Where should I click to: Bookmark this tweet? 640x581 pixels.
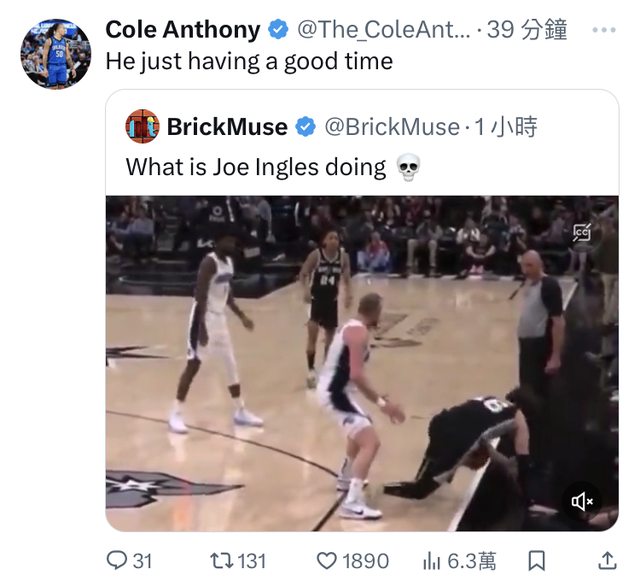tap(537, 561)
